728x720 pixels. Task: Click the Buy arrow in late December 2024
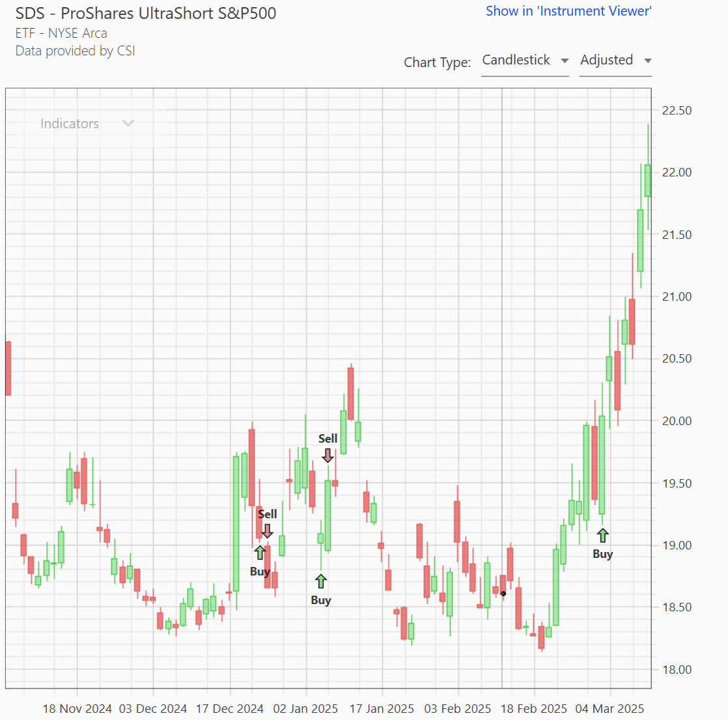tap(260, 553)
